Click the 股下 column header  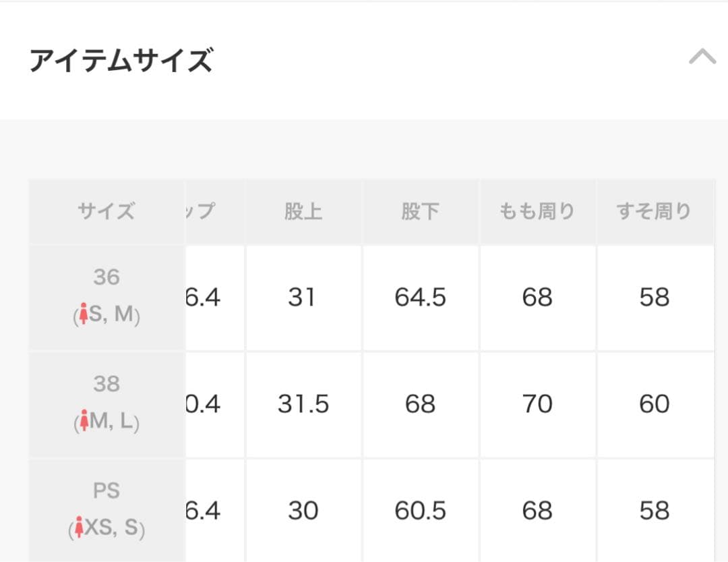[421, 211]
